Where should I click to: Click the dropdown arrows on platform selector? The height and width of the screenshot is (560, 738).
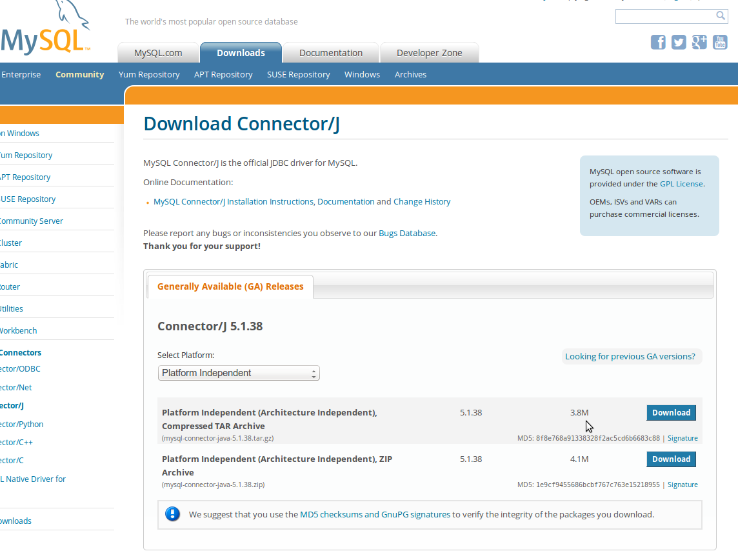click(314, 372)
